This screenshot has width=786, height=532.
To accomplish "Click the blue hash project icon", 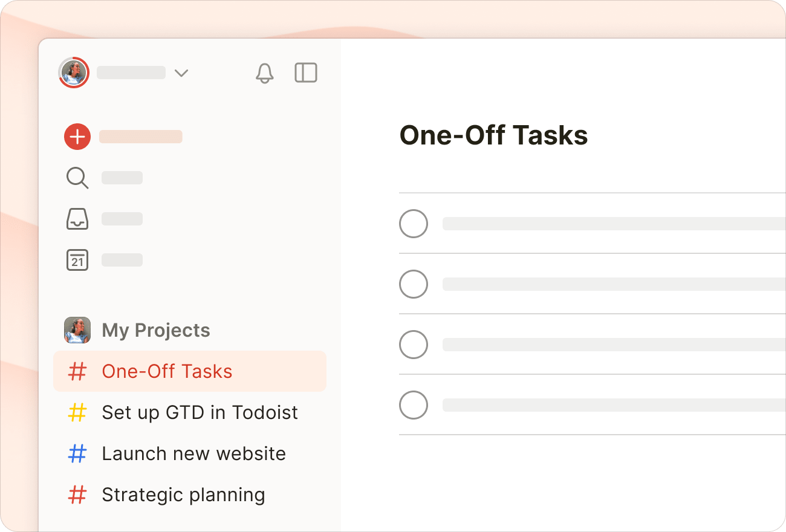I will 77,453.
